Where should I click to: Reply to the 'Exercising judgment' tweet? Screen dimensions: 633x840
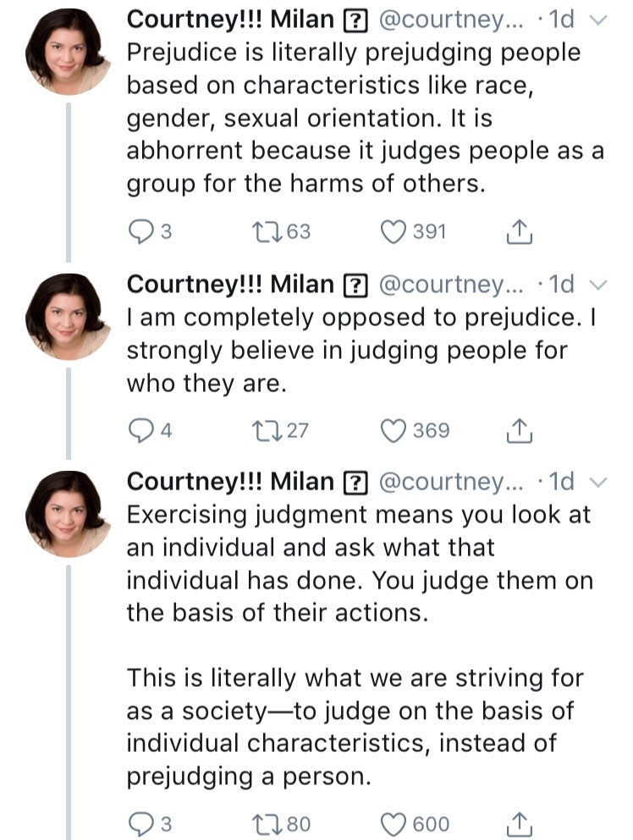point(139,823)
